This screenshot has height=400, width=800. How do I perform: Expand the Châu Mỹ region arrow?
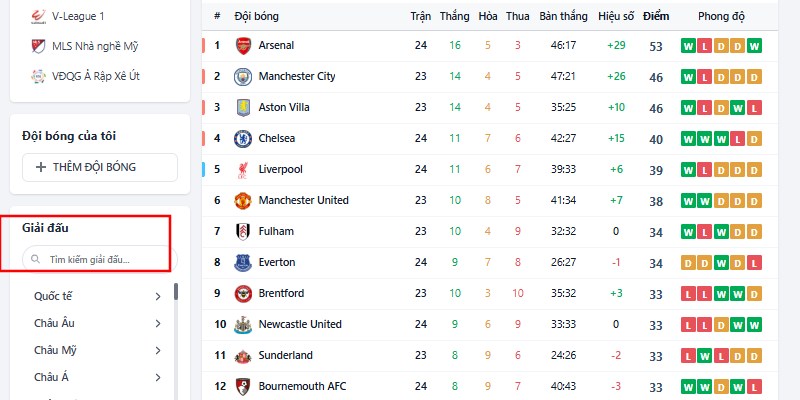coord(158,351)
